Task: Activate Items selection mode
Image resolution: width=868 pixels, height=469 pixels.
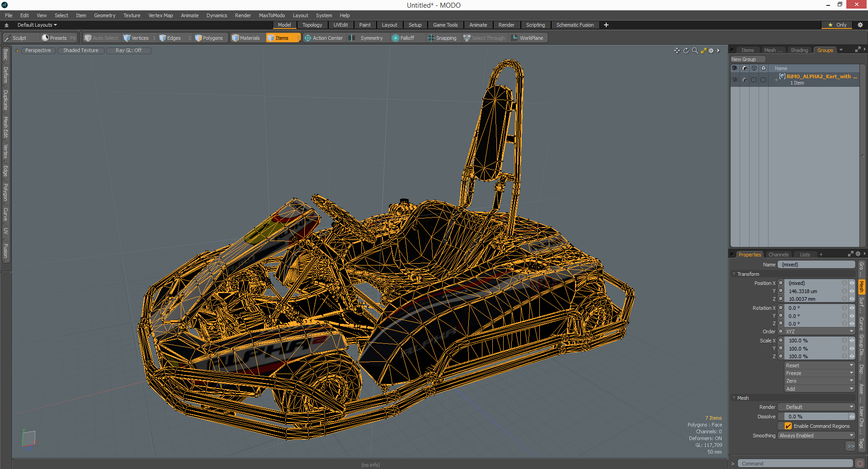Action: pyautogui.click(x=283, y=38)
